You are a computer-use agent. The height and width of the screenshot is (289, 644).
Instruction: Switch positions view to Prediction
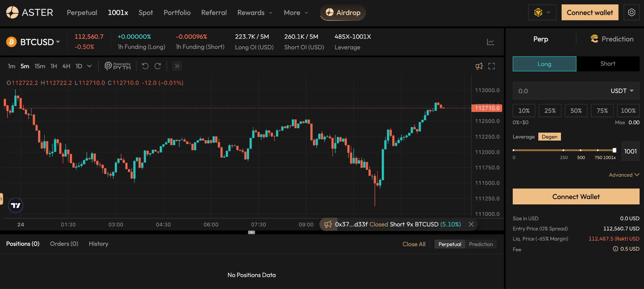(481, 244)
